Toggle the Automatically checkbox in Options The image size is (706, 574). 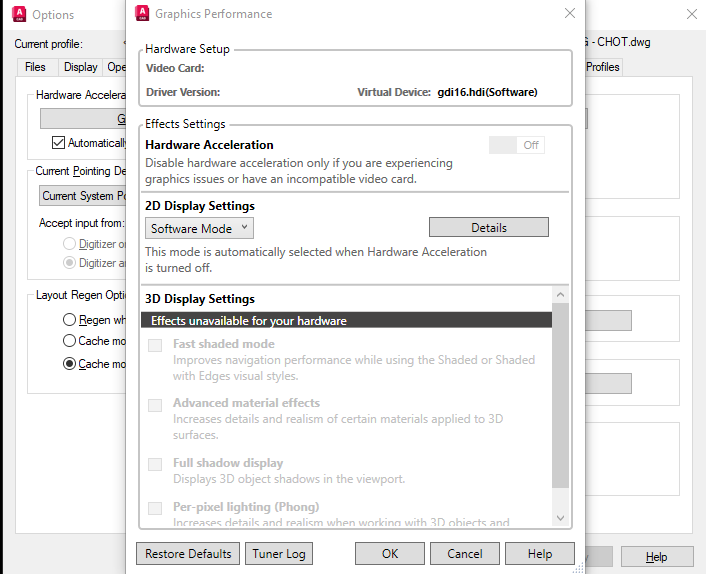click(59, 143)
